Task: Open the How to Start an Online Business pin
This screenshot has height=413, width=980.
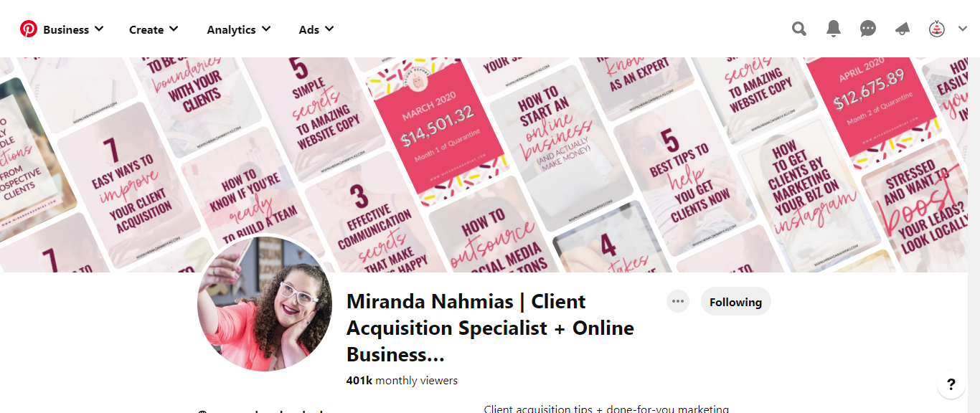Action: coord(553,130)
